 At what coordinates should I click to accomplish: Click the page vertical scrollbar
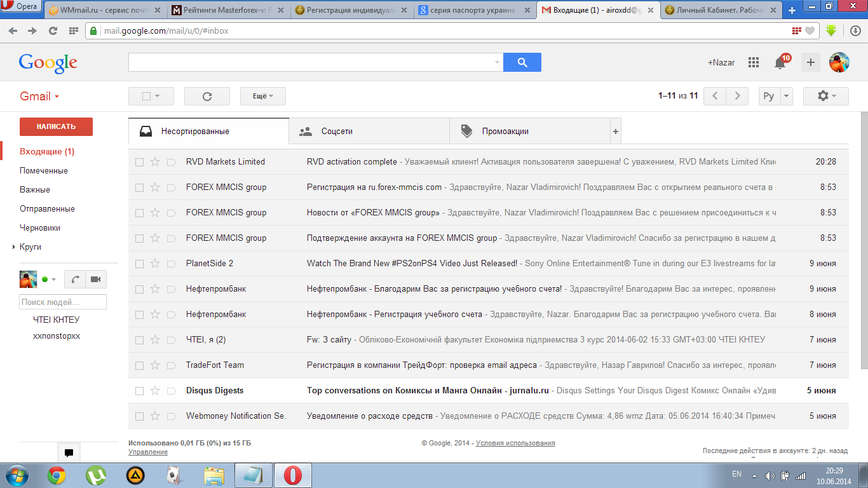[x=864, y=240]
